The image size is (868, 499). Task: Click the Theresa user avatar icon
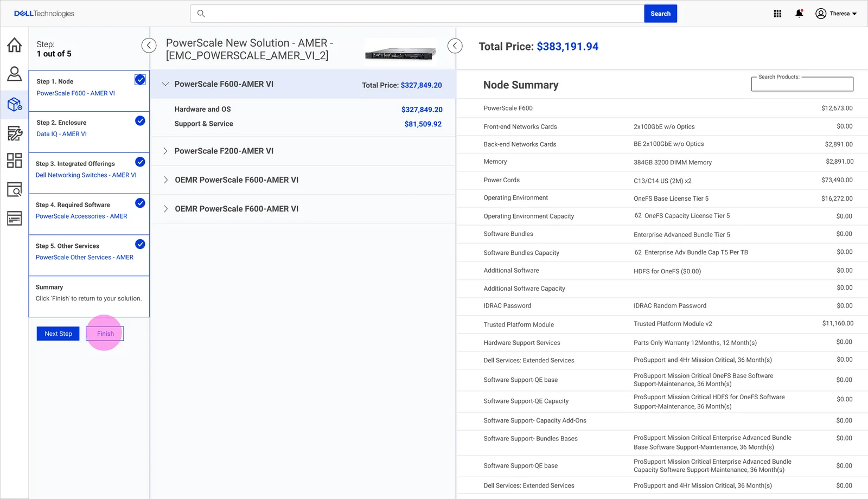tap(821, 14)
